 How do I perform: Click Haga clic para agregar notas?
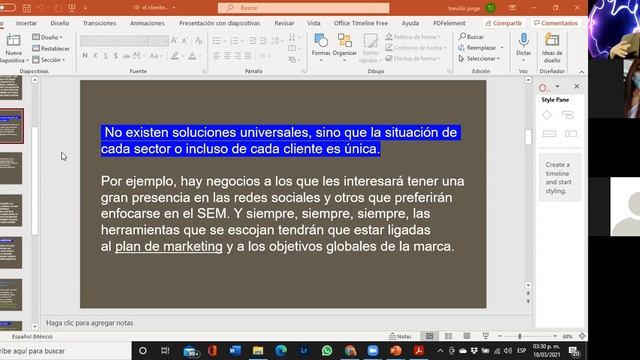pos(89,323)
